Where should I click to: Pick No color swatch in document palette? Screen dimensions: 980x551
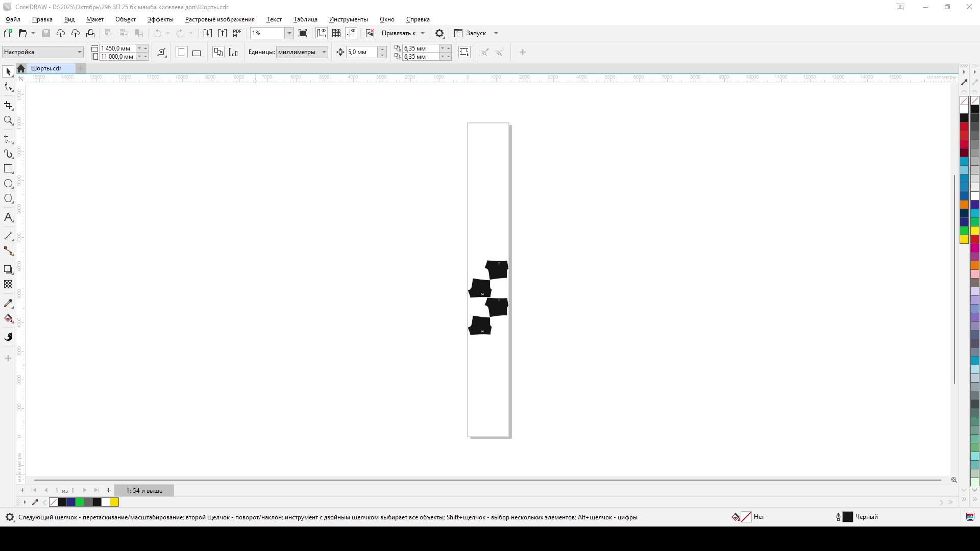(x=54, y=503)
